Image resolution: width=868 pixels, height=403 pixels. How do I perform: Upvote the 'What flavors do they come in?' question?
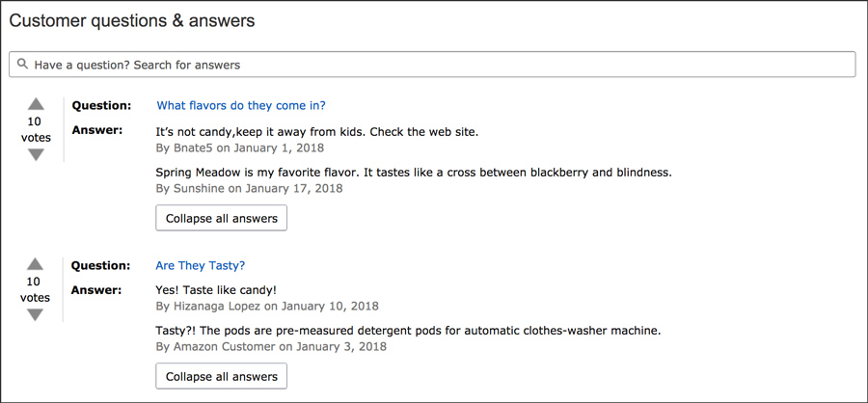(x=36, y=104)
